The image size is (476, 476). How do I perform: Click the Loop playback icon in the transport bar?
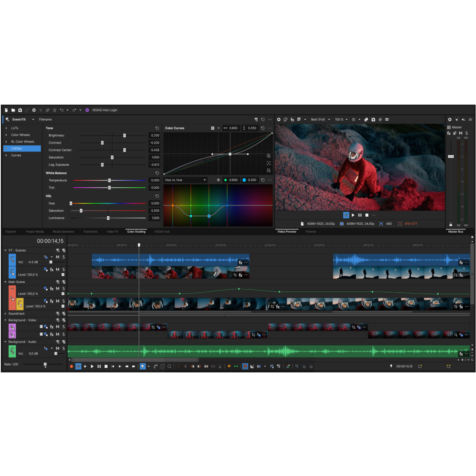[78, 366]
